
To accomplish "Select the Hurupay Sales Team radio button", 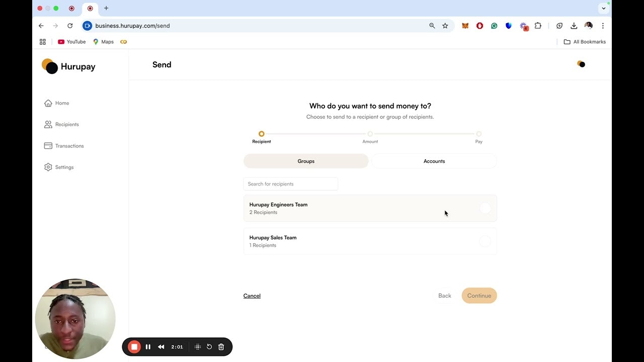I will tap(485, 241).
